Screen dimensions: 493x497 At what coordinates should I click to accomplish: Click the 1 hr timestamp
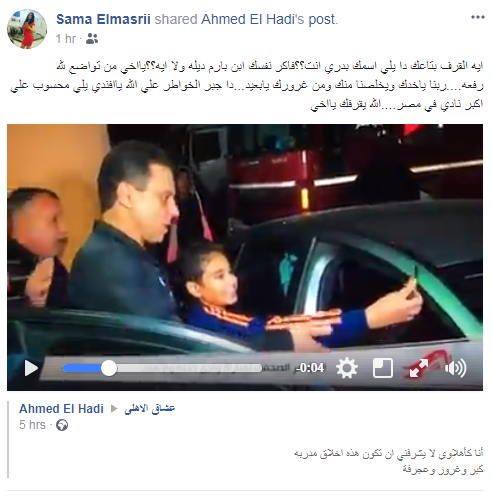point(66,39)
